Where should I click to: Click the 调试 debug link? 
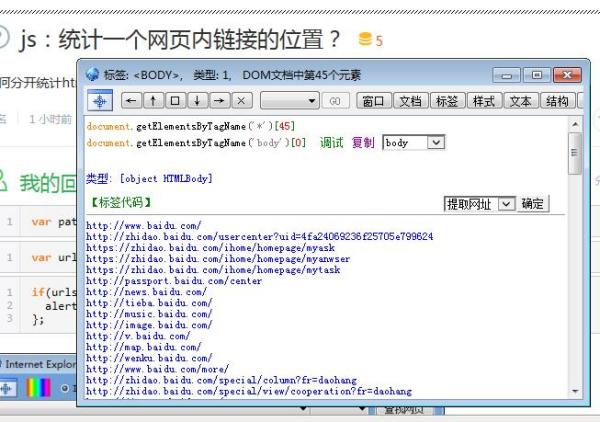tap(331, 143)
